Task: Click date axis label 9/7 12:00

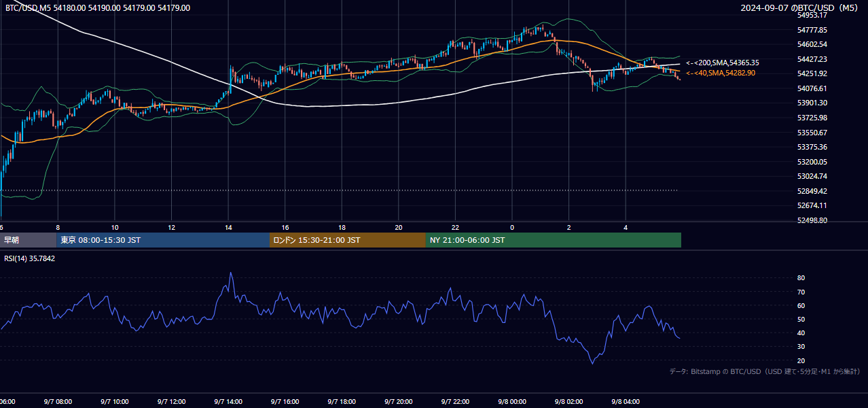Action: point(171,402)
